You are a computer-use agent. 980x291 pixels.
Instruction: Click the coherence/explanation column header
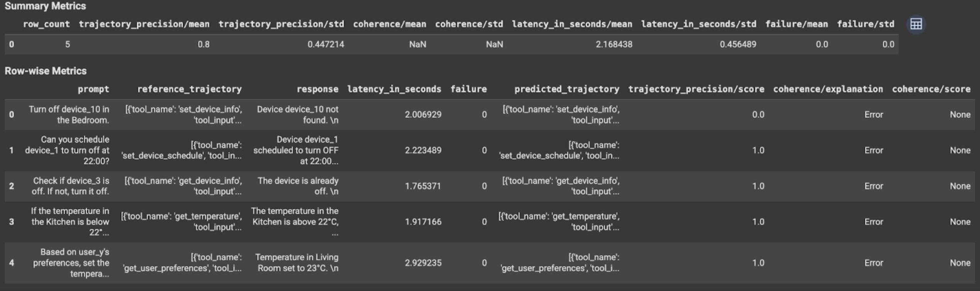pyautogui.click(x=827, y=89)
